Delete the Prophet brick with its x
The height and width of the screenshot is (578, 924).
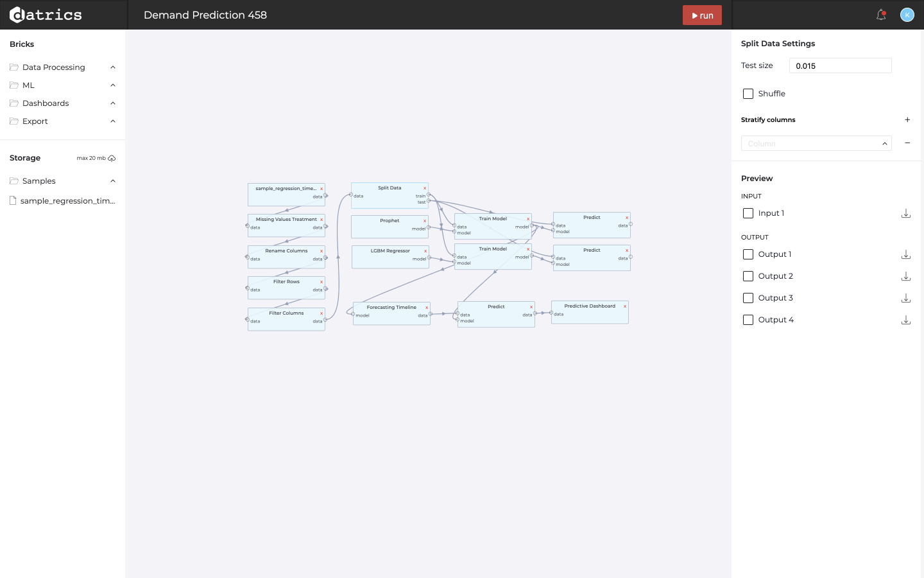coord(425,221)
